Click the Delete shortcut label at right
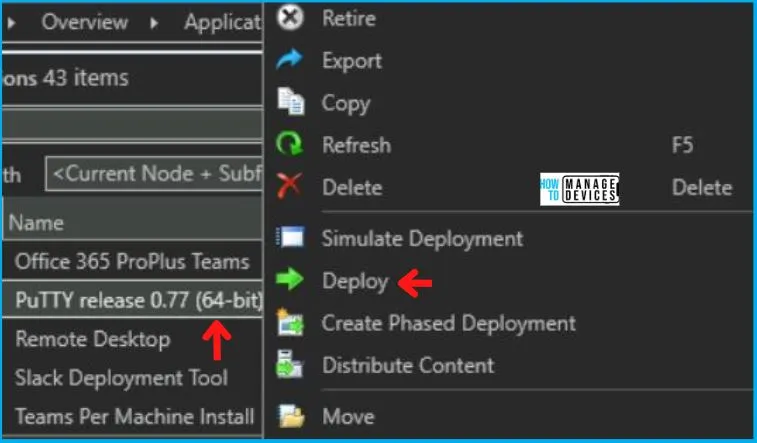Image resolution: width=757 pixels, height=443 pixels. pyautogui.click(x=702, y=187)
